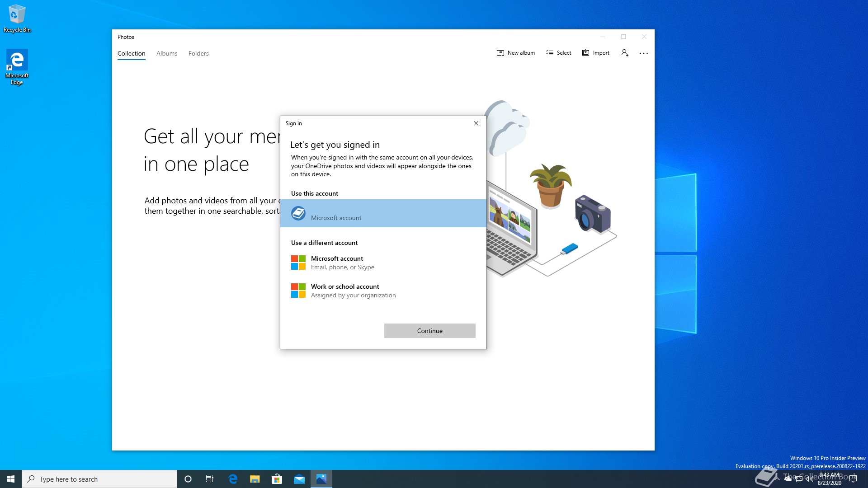Switch to the Albums tab
Screen dimensions: 868x488
pos(167,53)
